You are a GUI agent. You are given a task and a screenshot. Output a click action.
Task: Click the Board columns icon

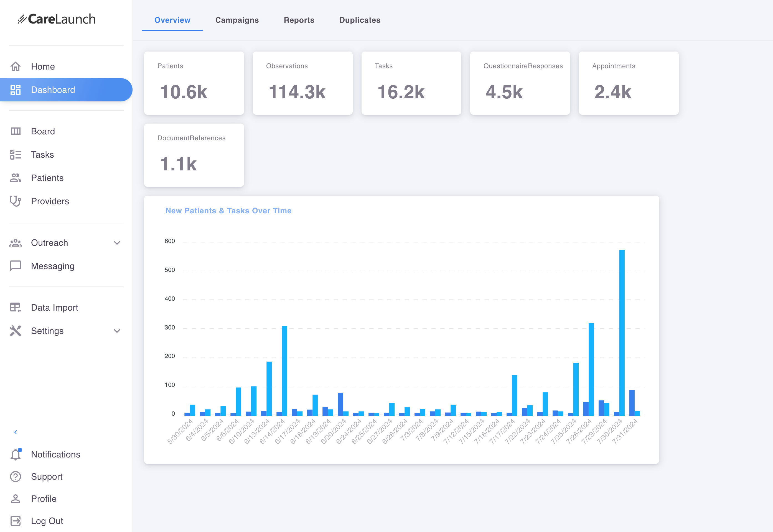pos(15,131)
